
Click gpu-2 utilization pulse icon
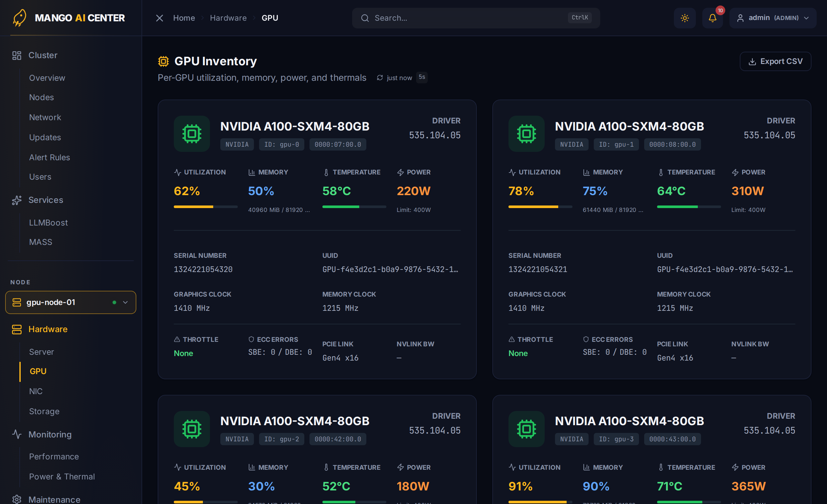click(x=178, y=467)
